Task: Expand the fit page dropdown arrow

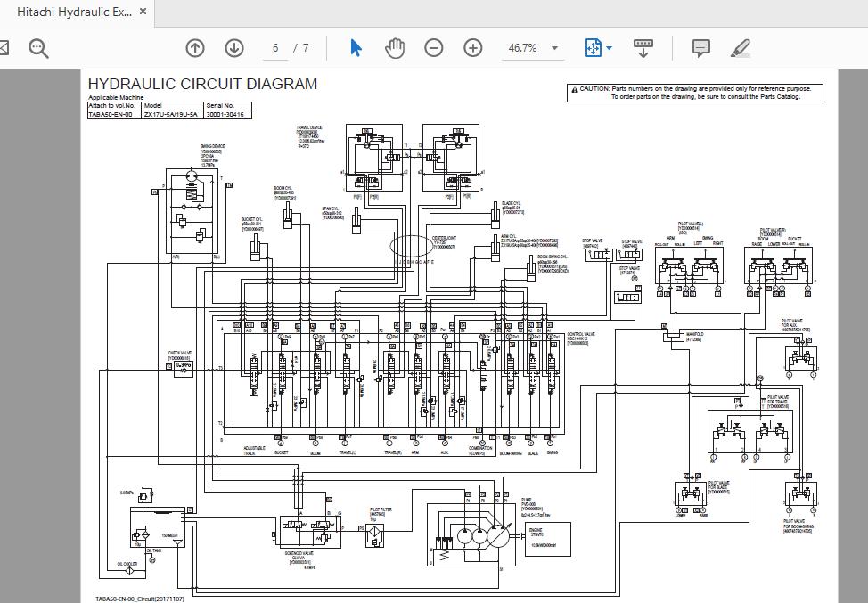Action: point(610,48)
